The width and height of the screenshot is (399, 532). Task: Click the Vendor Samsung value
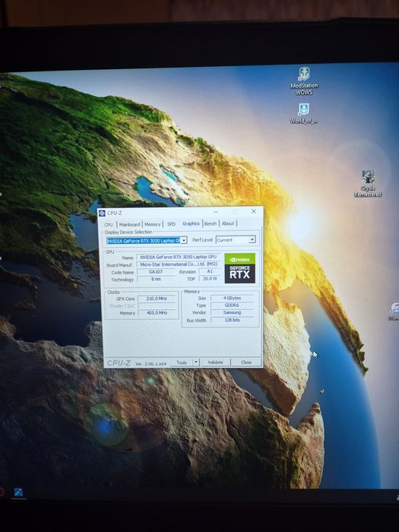coord(232,312)
